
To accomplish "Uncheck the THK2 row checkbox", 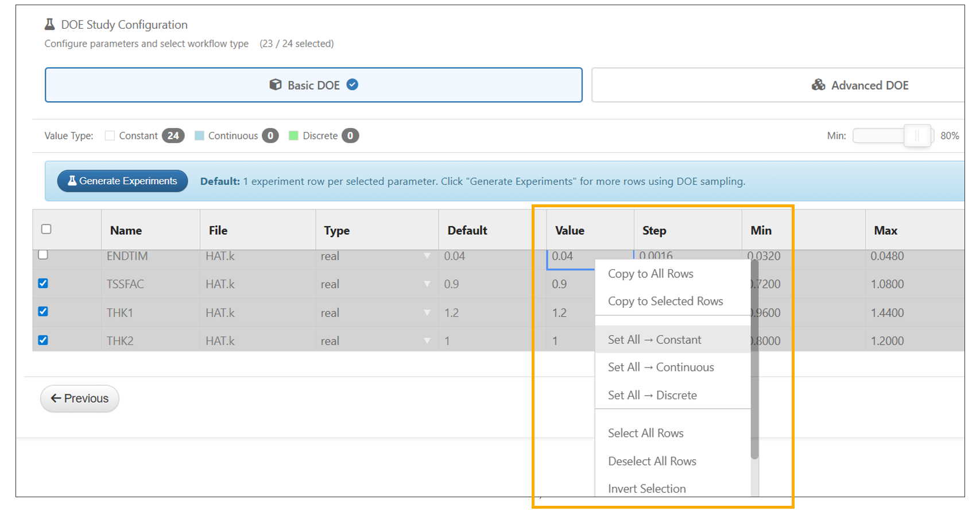I will (43, 340).
